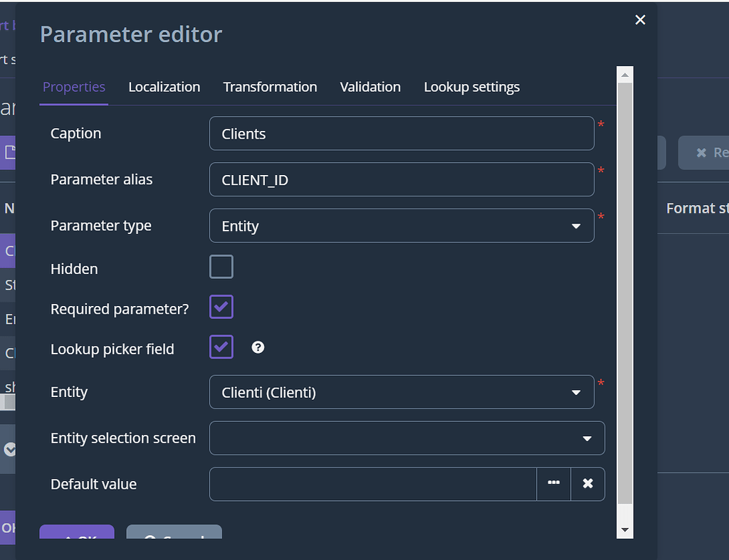Close the Parameter editor dialog
The height and width of the screenshot is (560, 729).
(639, 20)
